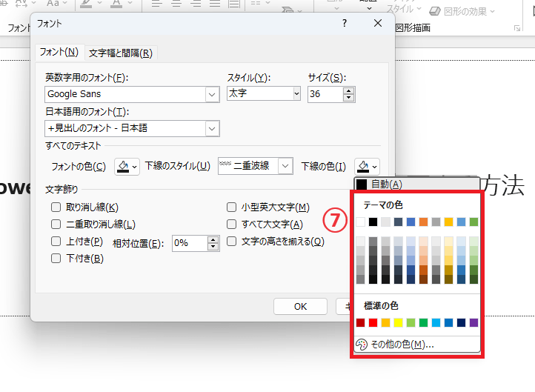Enable the all caps checkbox
The image size is (535, 392).
click(x=231, y=224)
